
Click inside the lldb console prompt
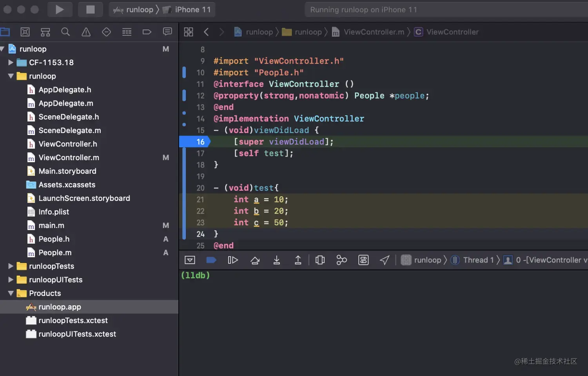point(195,276)
